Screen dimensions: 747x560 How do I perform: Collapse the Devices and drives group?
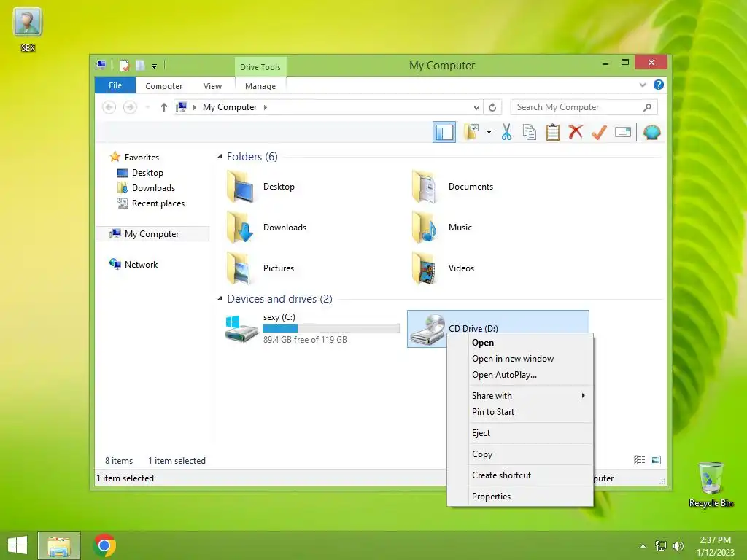tap(220, 298)
